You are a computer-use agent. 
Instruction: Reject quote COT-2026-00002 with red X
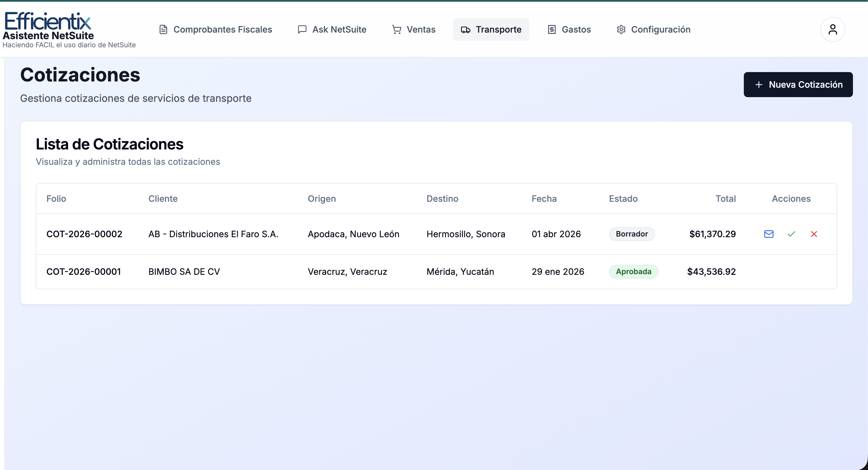[814, 234]
